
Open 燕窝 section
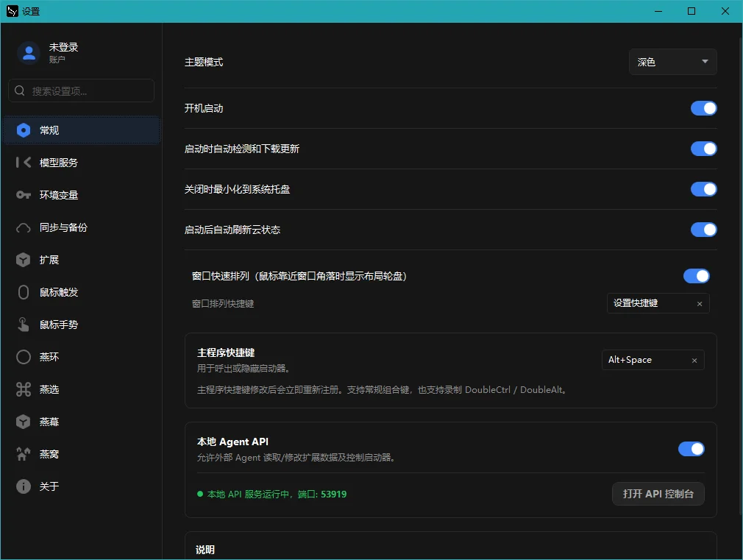tap(82, 454)
